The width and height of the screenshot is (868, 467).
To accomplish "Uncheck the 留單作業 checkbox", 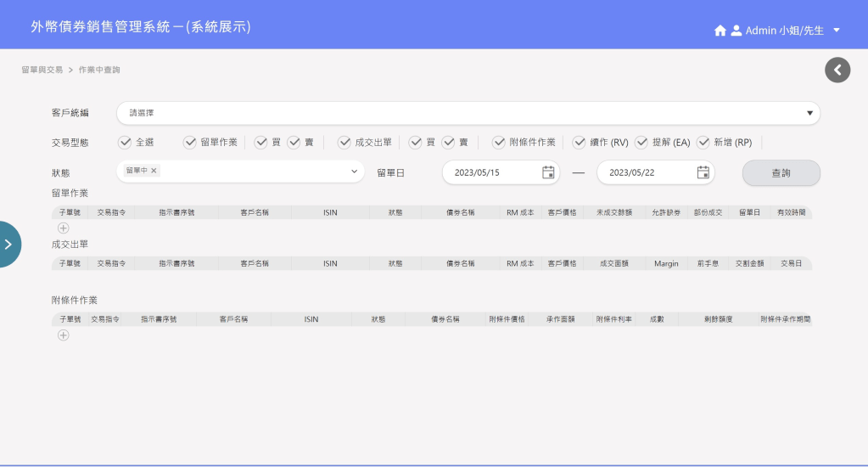I will pos(190,143).
